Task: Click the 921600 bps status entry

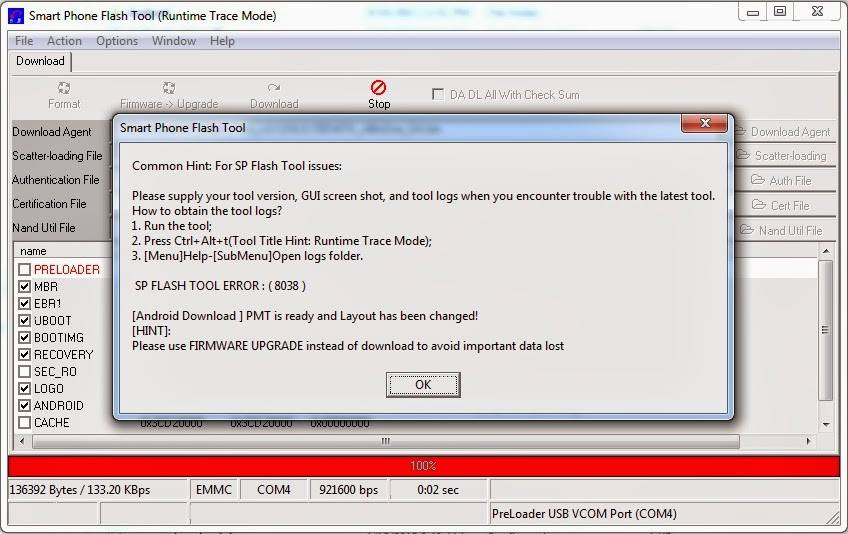Action: (349, 490)
